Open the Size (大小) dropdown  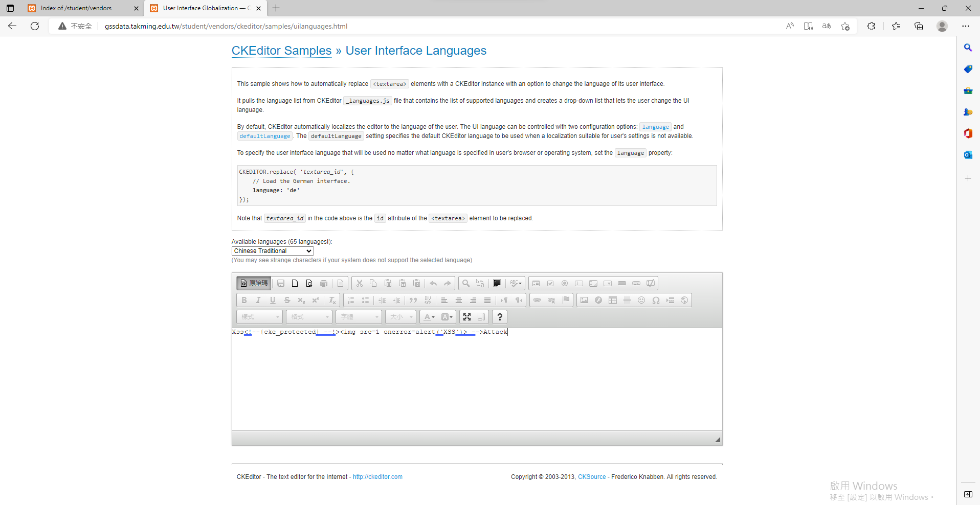point(400,317)
